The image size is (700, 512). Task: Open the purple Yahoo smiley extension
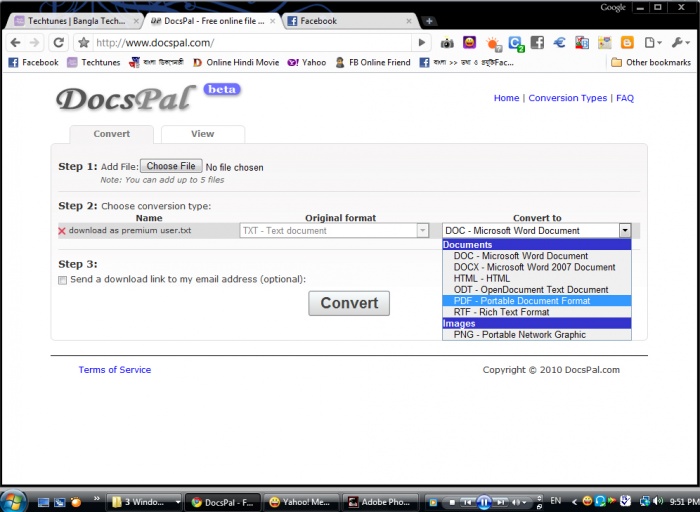(x=469, y=42)
